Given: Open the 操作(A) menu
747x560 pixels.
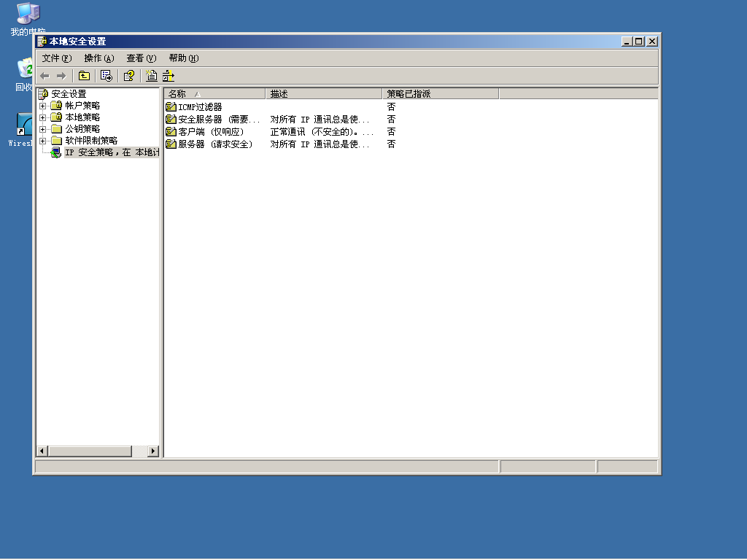Looking at the screenshot, I should tap(99, 58).
